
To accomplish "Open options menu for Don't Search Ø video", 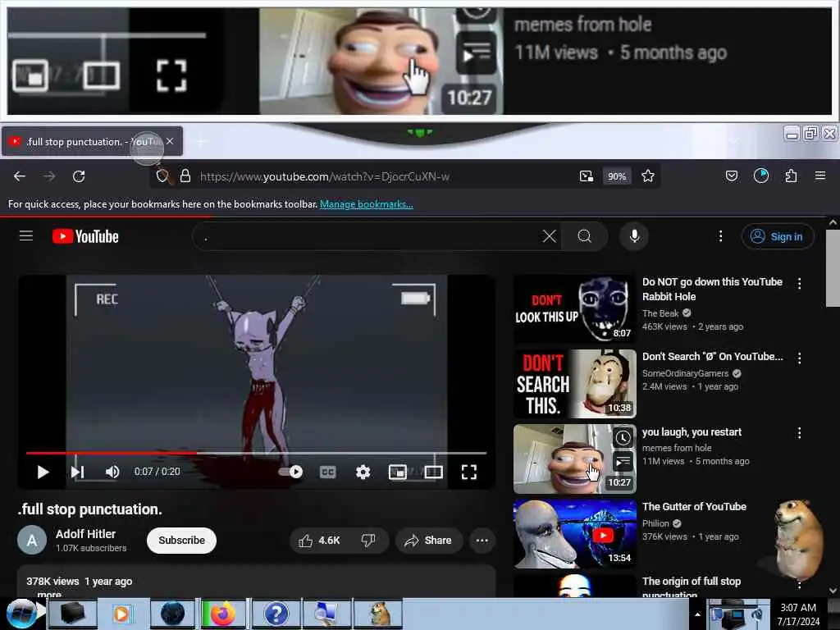I will (x=799, y=358).
